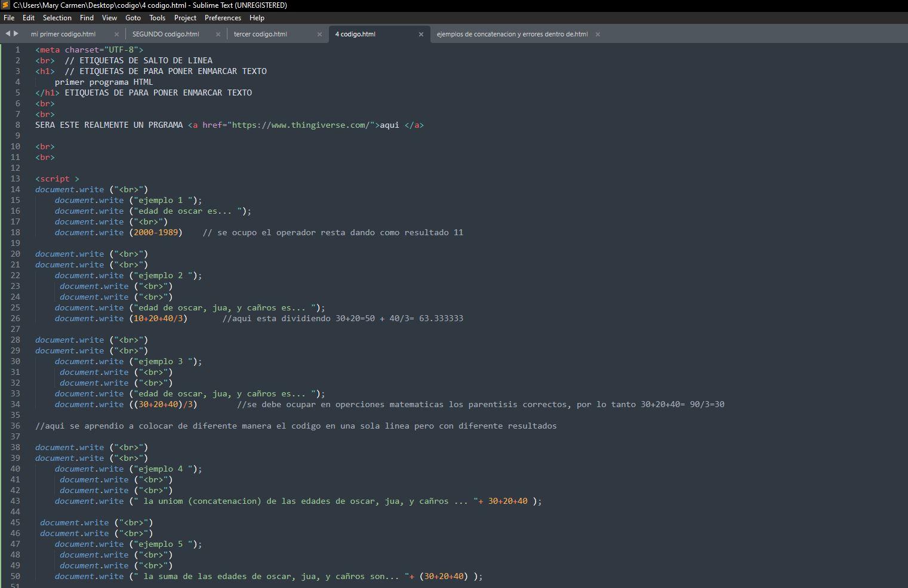Image resolution: width=908 pixels, height=588 pixels.
Task: Close the tercer codigo.html tab
Action: click(320, 34)
